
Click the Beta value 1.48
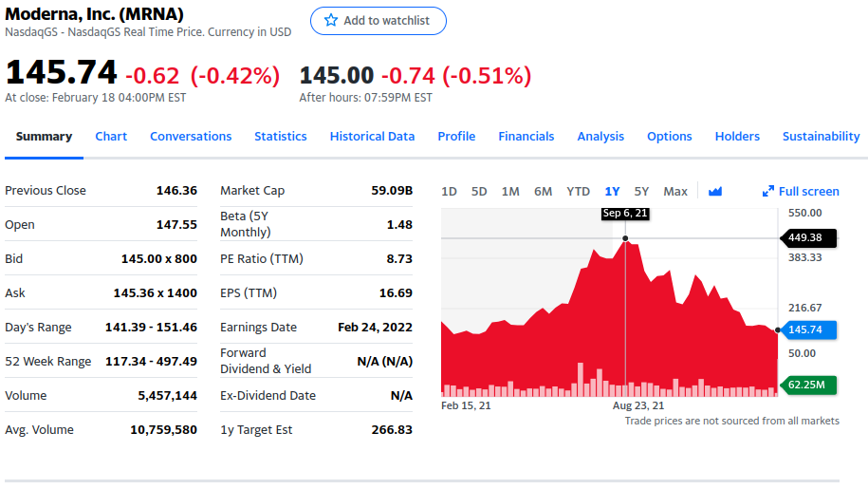399,225
